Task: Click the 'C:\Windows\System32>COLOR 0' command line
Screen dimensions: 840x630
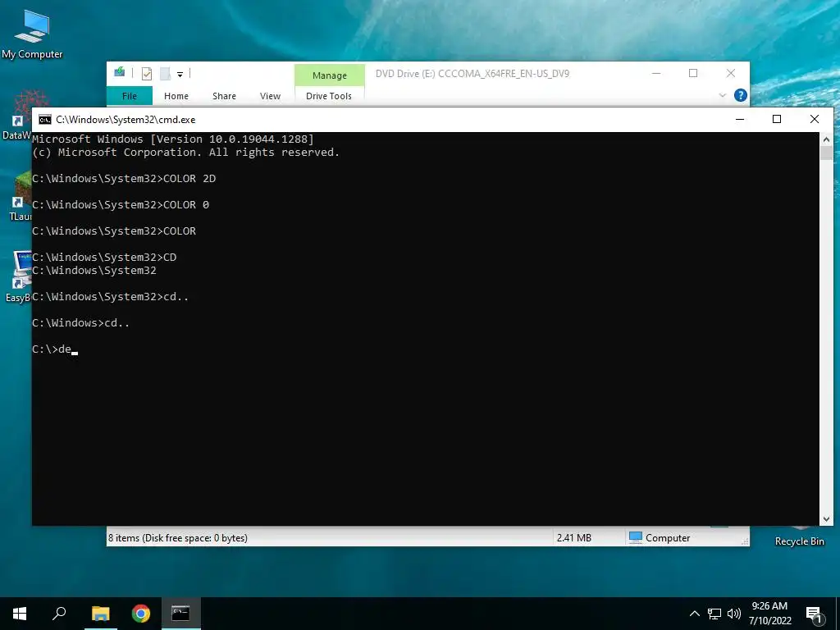Action: [121, 204]
